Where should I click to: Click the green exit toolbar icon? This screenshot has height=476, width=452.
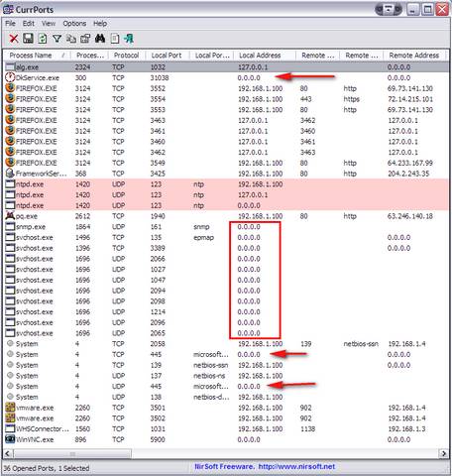tap(129, 39)
